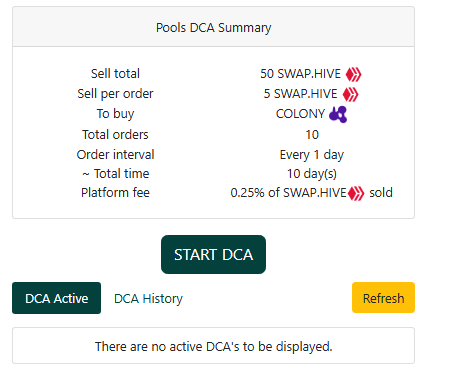This screenshot has width=468, height=387.
Task: Click the COLONY token name
Action: (300, 114)
